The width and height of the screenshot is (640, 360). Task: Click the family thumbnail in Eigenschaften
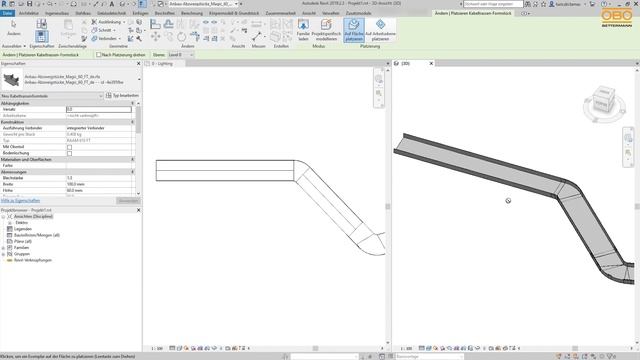(12, 79)
